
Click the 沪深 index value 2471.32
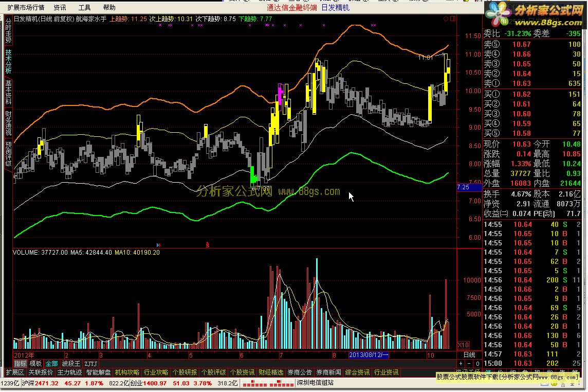(x=46, y=383)
